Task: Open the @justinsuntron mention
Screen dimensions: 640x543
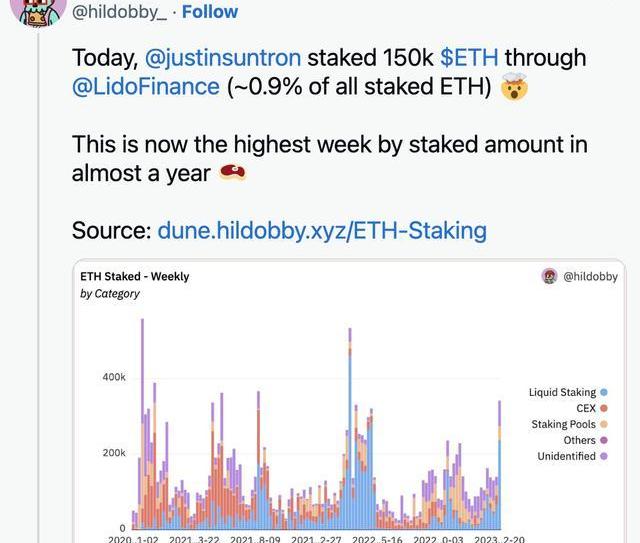Action: 223,57
